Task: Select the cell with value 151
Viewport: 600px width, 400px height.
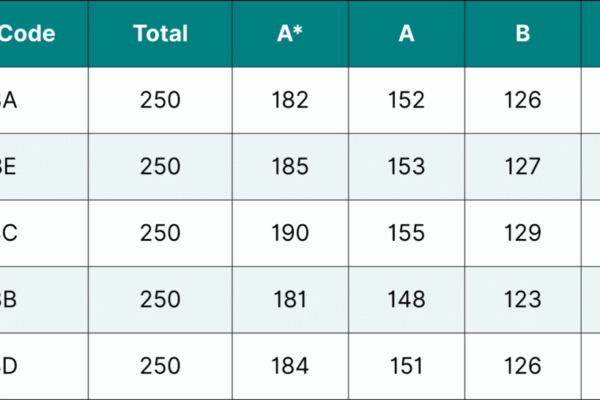Action: pyautogui.click(x=406, y=366)
